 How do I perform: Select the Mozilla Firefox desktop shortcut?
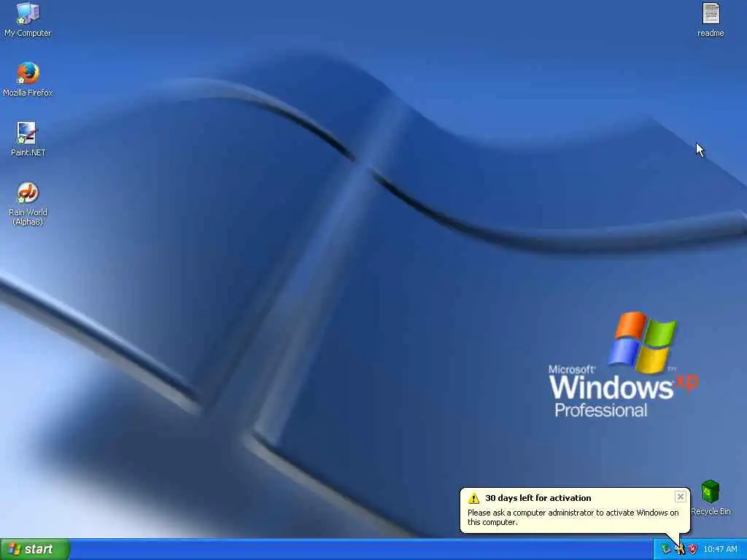pos(28,79)
